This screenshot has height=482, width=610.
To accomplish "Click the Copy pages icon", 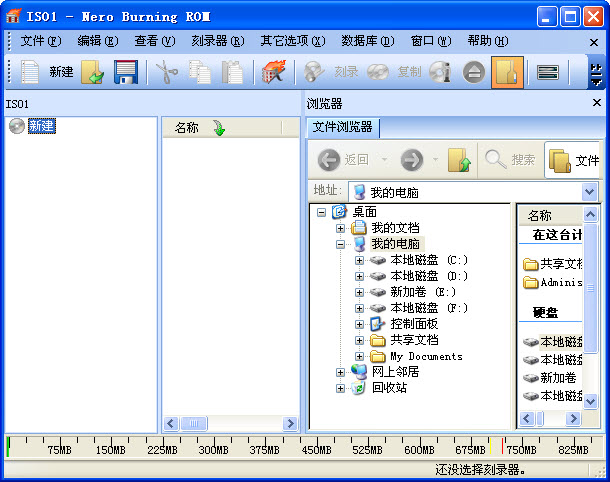I will pos(200,72).
